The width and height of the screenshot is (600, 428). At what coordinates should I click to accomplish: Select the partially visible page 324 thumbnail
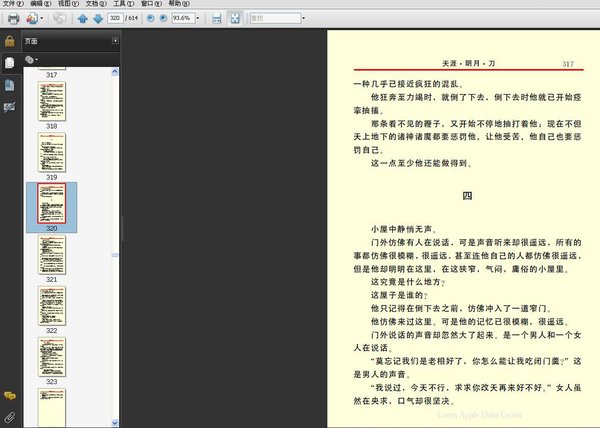click(52, 408)
